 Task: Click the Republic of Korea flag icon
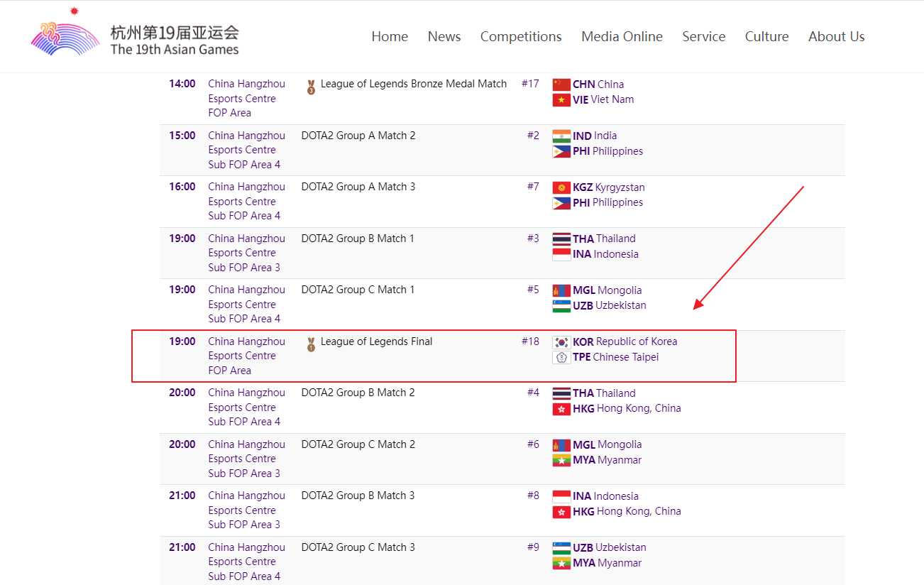click(x=561, y=342)
